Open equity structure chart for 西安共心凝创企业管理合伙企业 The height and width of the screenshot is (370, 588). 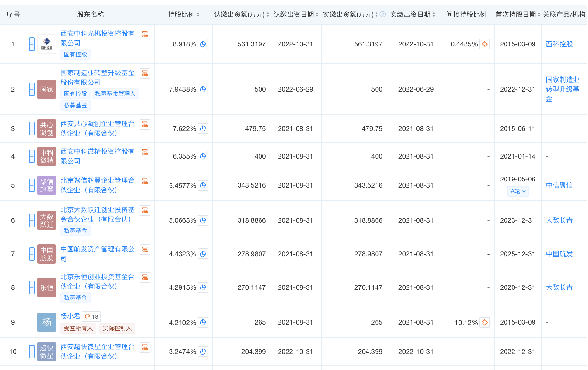pyautogui.click(x=145, y=124)
